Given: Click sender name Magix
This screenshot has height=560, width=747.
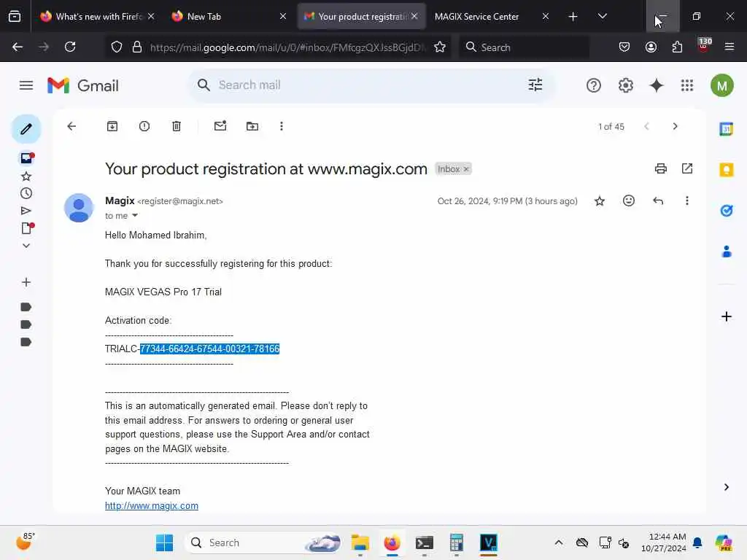Looking at the screenshot, I should tap(120, 201).
